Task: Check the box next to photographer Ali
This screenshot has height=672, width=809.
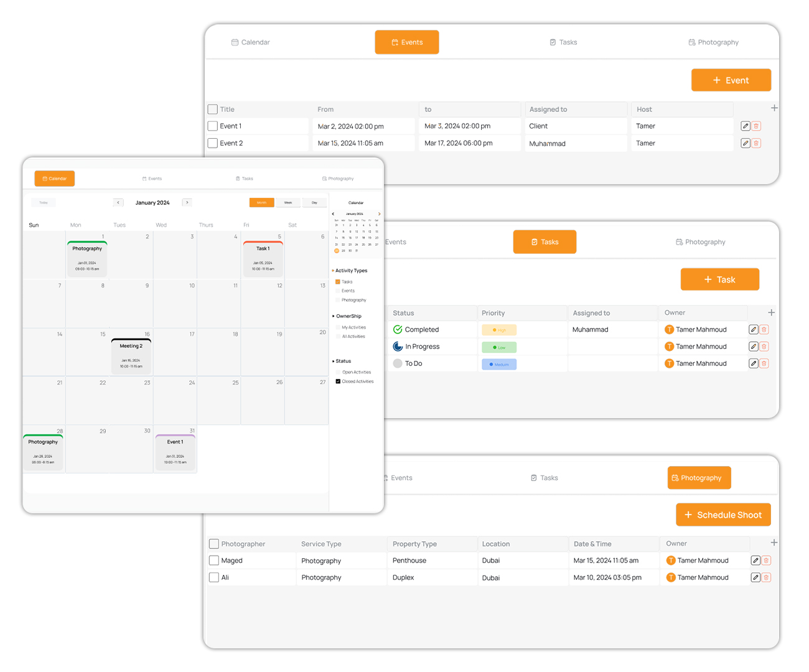Action: tap(214, 577)
